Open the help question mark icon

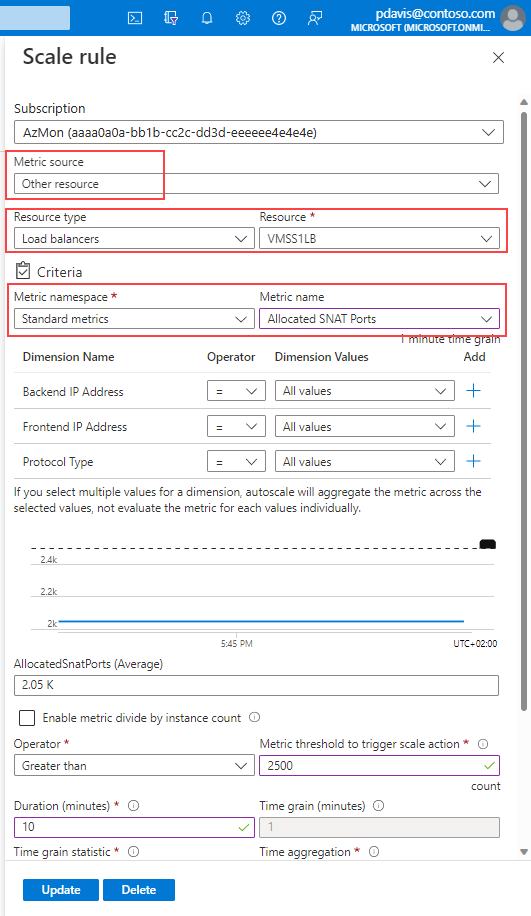(x=279, y=18)
